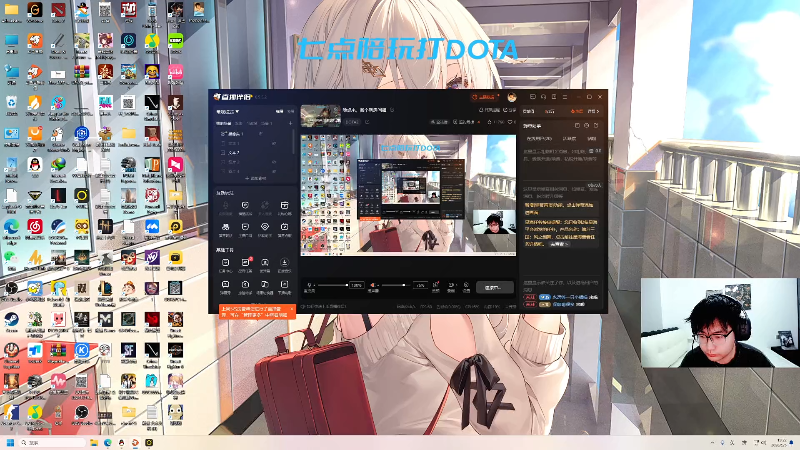Open the hamburger menu icon in title bar
The width and height of the screenshot is (800, 450).
coord(565,97)
